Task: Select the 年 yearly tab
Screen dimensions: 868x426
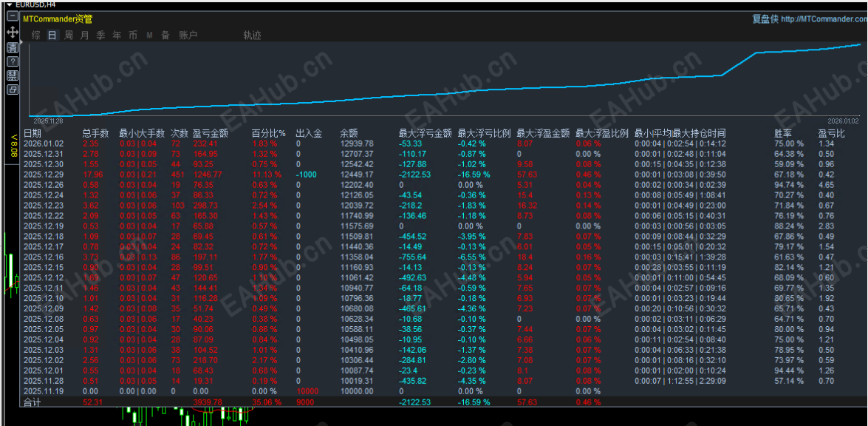Action: click(116, 35)
